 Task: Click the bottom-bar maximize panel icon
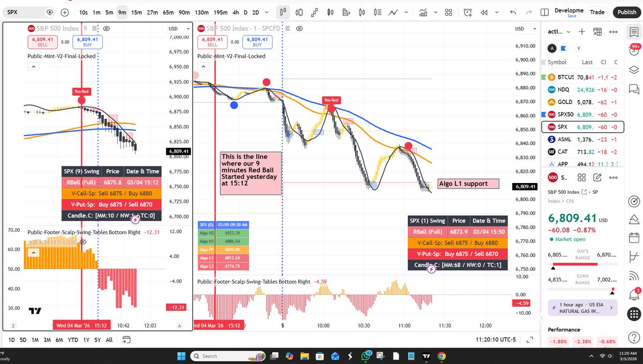[x=529, y=339]
